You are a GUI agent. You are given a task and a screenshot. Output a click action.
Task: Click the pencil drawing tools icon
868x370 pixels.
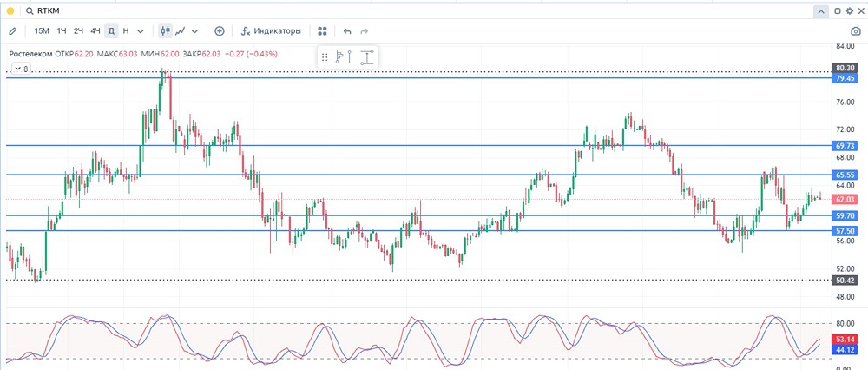[12, 31]
